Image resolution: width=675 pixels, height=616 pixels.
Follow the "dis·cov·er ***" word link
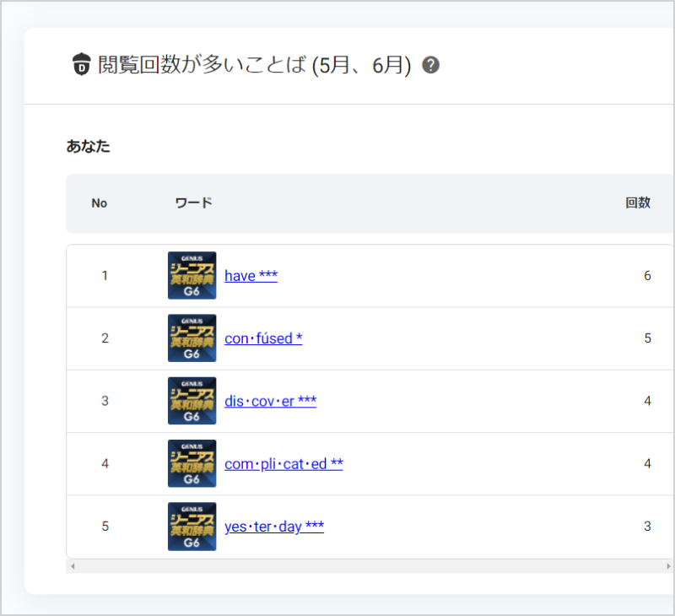[x=270, y=401]
